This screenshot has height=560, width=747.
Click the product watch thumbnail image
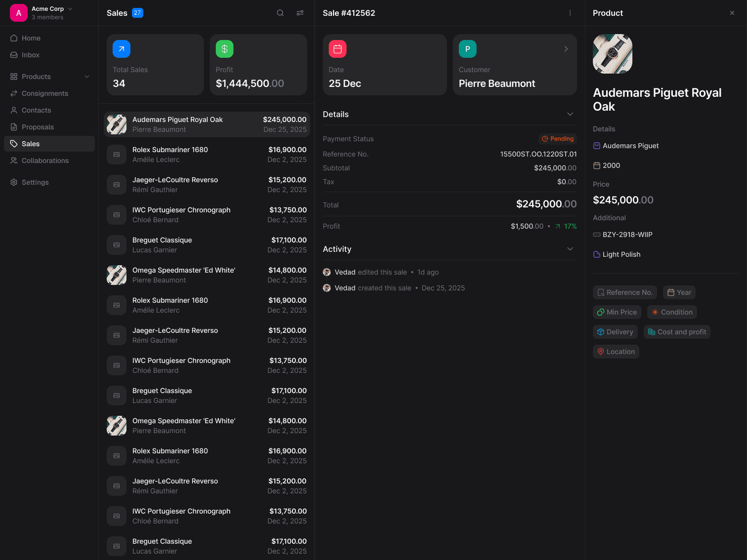pos(613,54)
